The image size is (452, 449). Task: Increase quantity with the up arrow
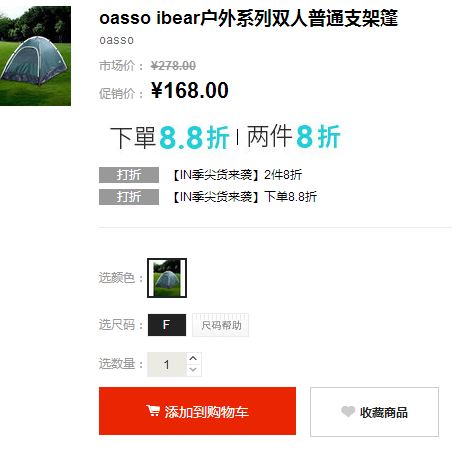pos(193,358)
